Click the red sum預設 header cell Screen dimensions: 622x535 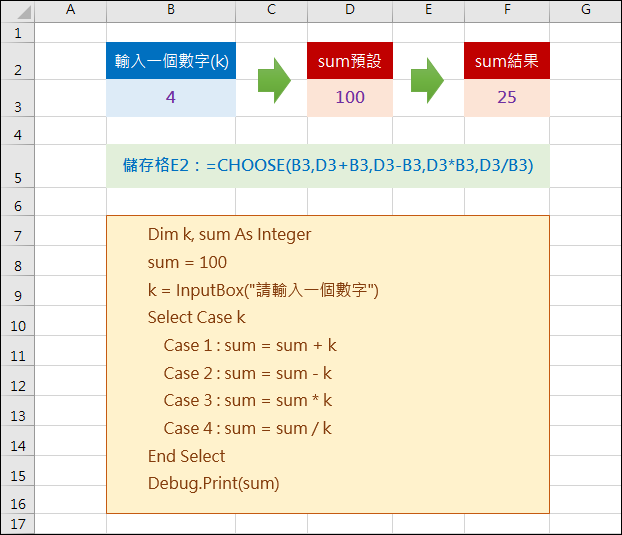(x=350, y=61)
